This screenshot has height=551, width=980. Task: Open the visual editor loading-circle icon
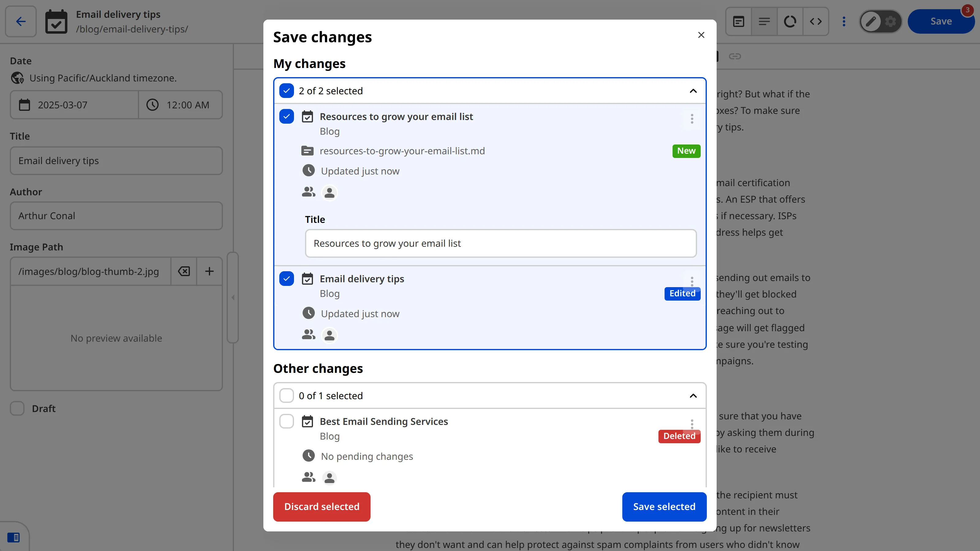[x=790, y=21]
